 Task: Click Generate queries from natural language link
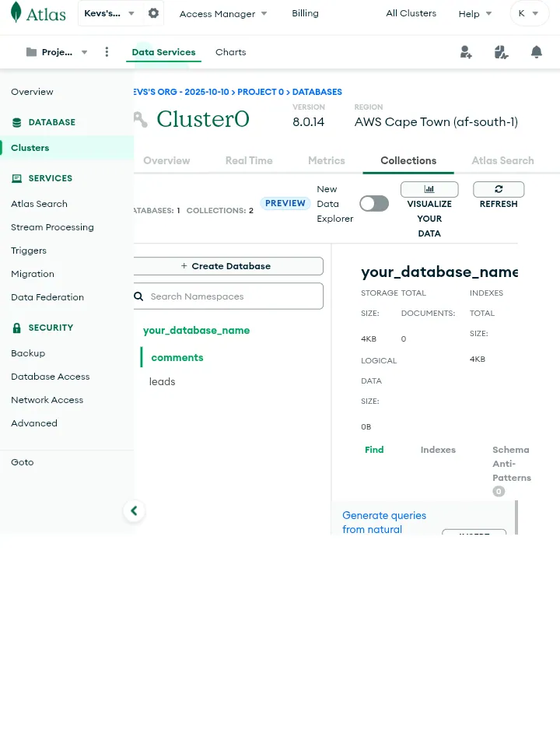(384, 522)
